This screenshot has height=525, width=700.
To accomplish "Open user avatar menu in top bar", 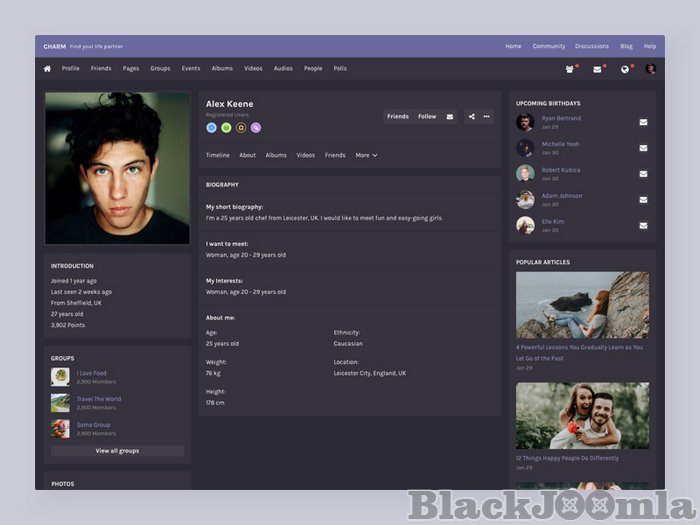I will click(x=651, y=69).
